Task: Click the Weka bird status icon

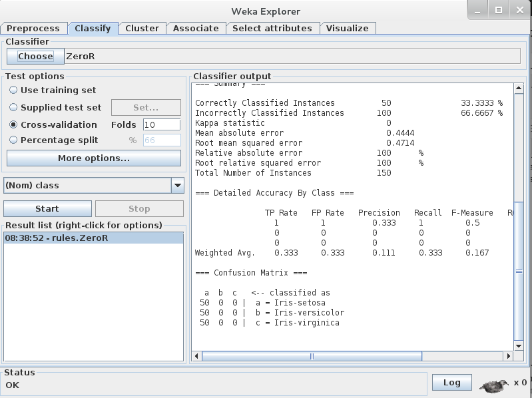Action: (x=493, y=385)
